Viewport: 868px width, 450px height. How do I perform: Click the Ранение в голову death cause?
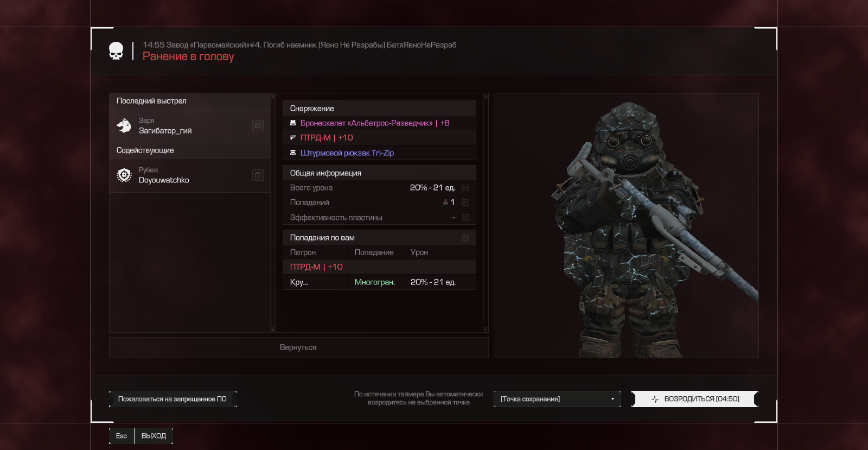(x=188, y=56)
